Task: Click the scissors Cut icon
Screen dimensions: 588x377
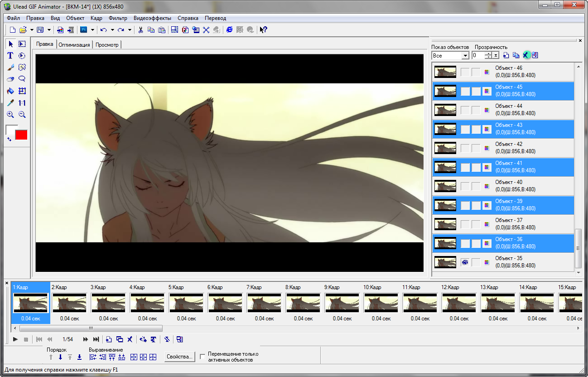Action: click(x=141, y=30)
